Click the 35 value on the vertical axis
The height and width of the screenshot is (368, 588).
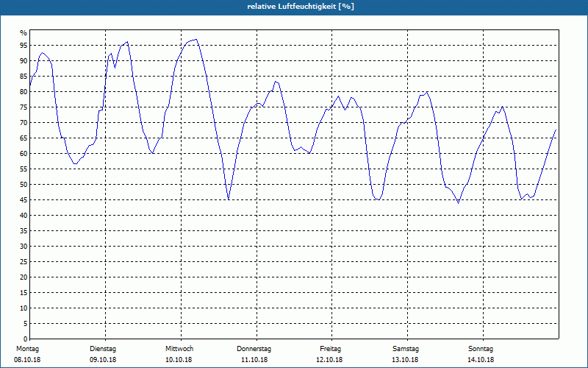(x=24, y=231)
